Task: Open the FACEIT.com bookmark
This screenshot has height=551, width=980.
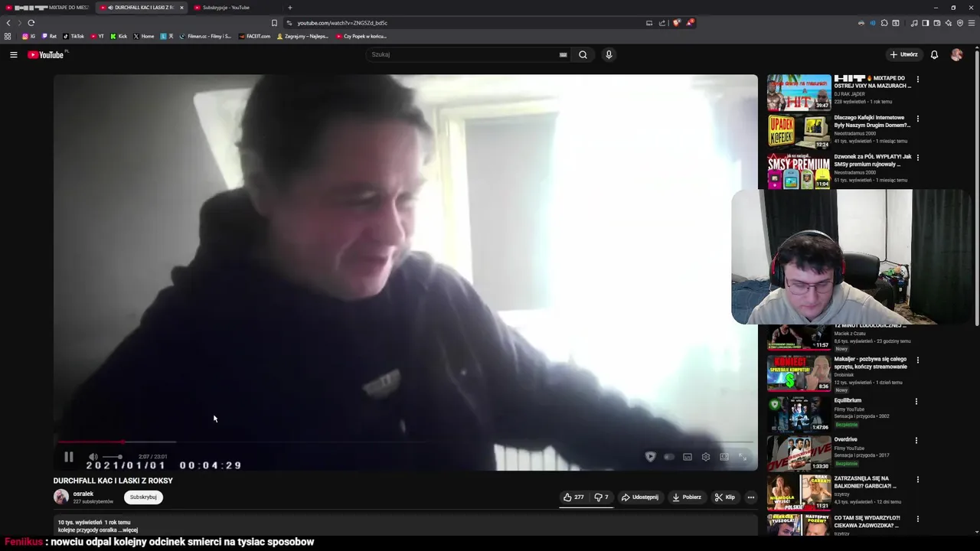Action: pyautogui.click(x=254, y=36)
